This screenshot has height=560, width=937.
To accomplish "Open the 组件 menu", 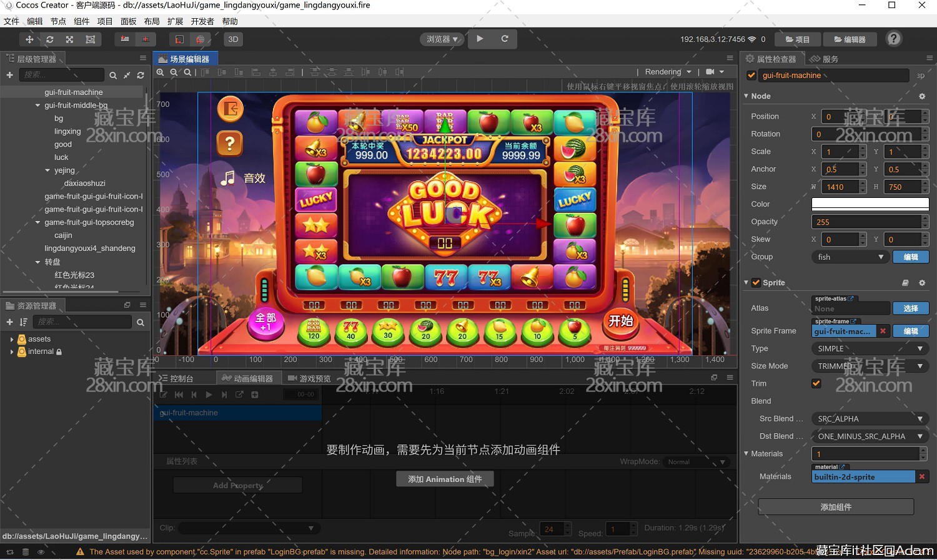I will 82,21.
